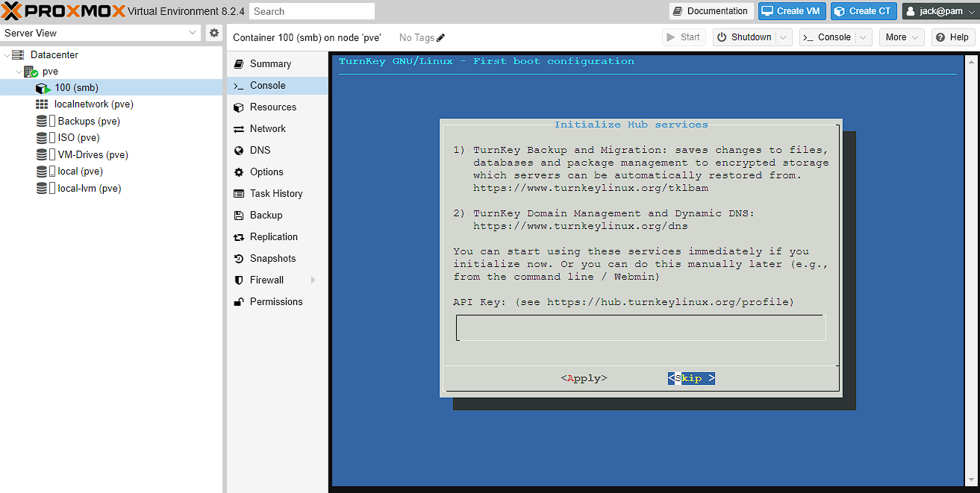
Task: Expand the Server View dropdown
Action: click(x=193, y=33)
